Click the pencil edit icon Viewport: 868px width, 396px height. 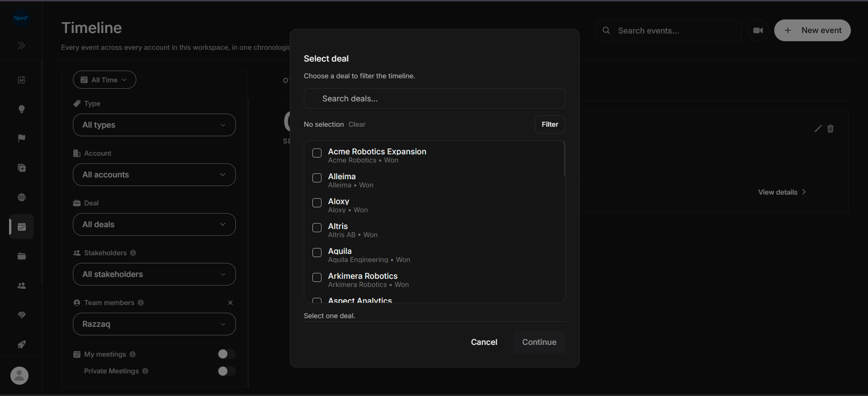pos(818,129)
